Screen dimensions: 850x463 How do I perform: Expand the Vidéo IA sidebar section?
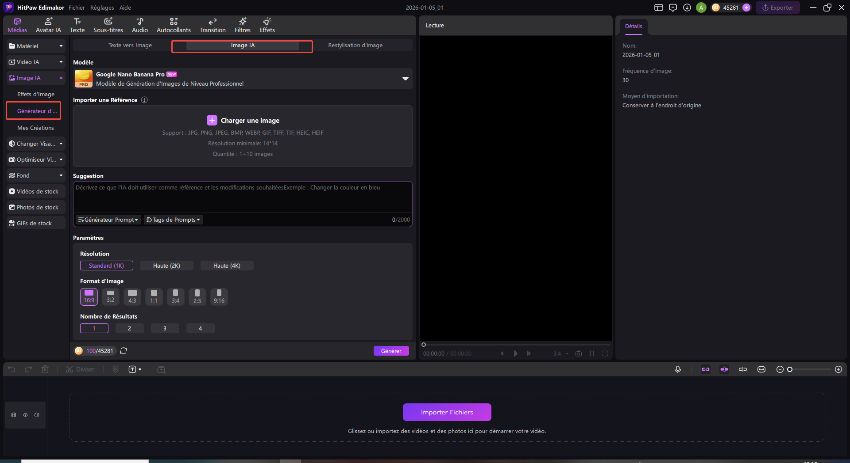(x=35, y=62)
